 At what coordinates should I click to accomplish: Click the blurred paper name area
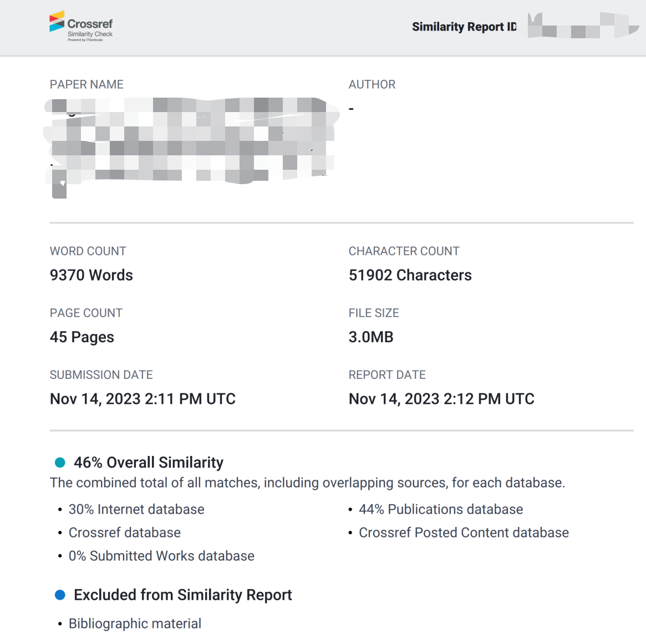[191, 141]
